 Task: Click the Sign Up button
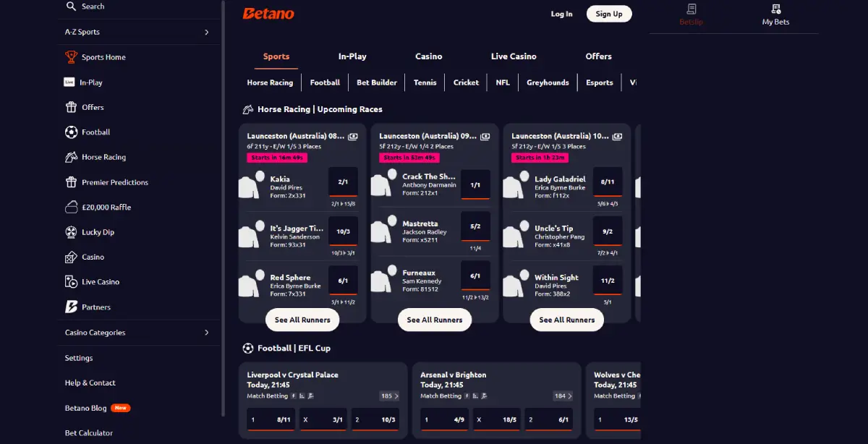pos(608,13)
